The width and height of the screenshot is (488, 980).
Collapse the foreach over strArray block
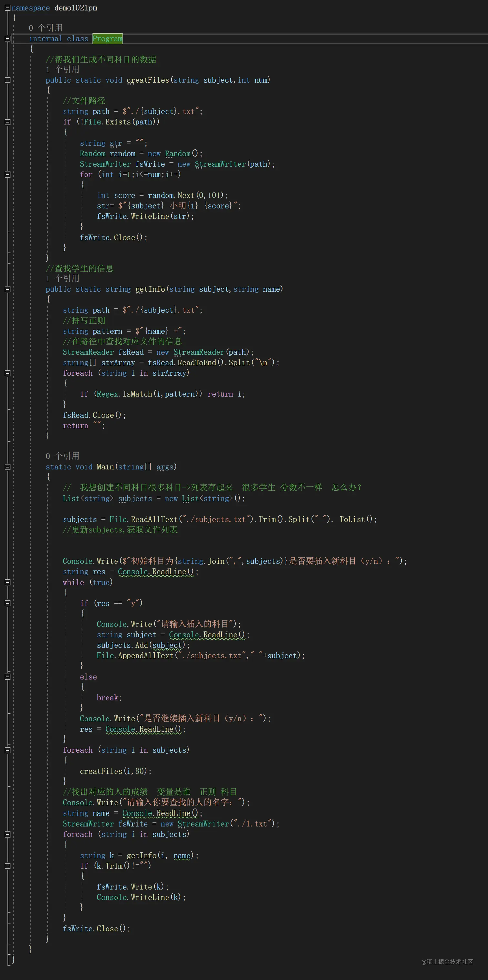click(x=7, y=373)
